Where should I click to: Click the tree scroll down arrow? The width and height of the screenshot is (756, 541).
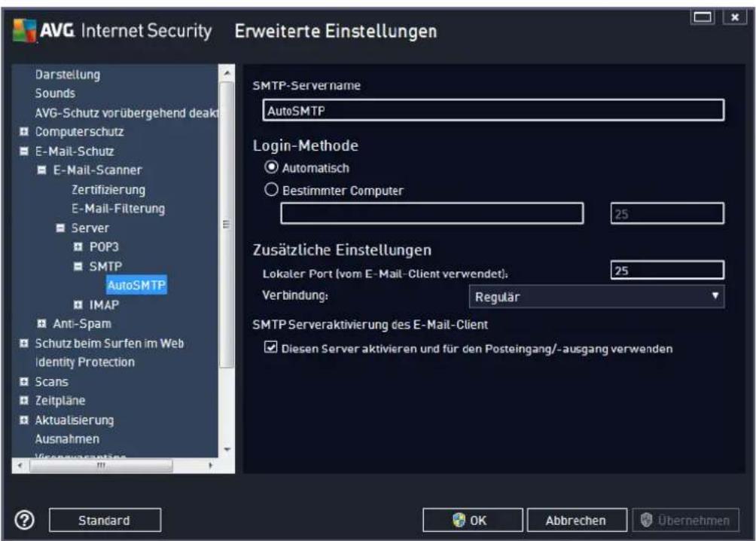227,450
